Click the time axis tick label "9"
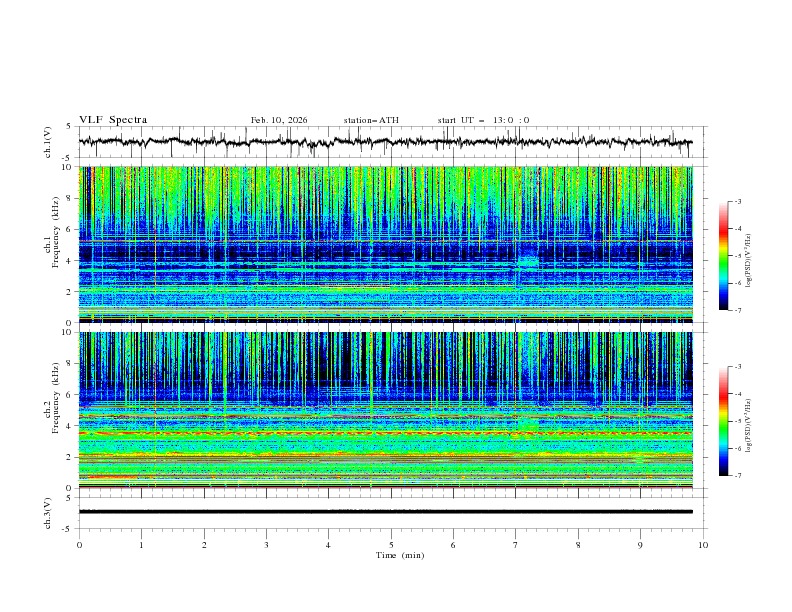Image resolution: width=792 pixels, height=612 pixels. point(640,545)
